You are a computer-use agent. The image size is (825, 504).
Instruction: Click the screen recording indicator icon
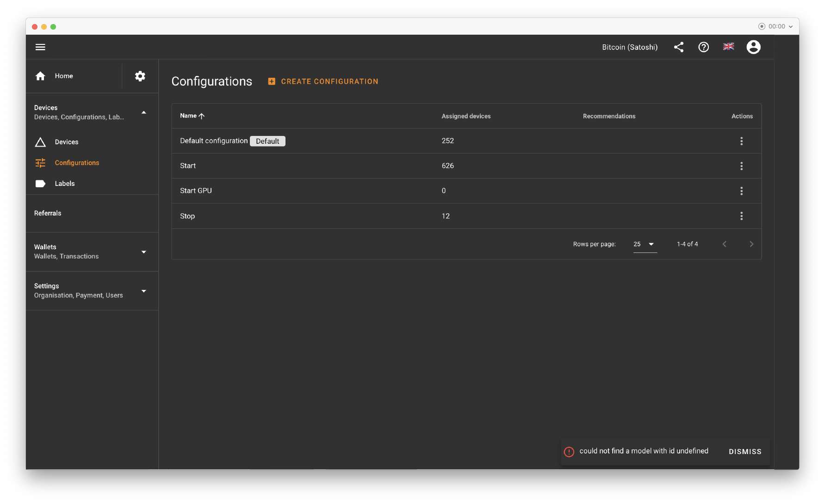(x=762, y=26)
